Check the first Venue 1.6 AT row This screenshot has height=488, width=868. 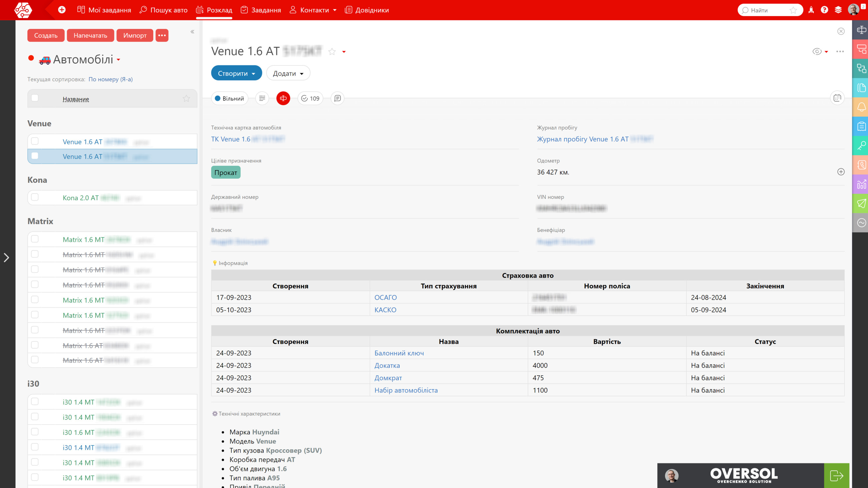35,141
